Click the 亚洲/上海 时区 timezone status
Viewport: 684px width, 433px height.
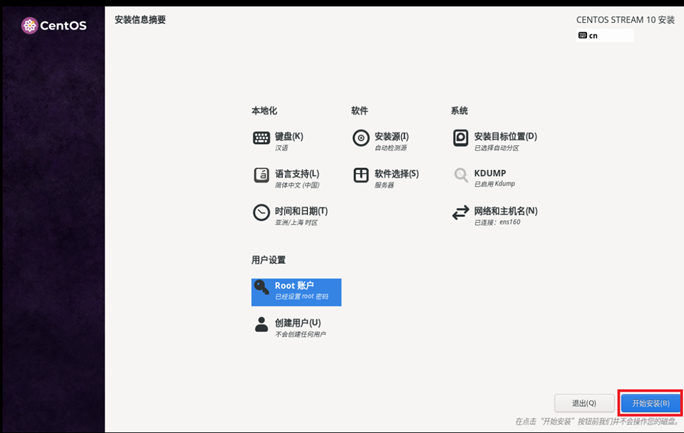click(x=296, y=222)
